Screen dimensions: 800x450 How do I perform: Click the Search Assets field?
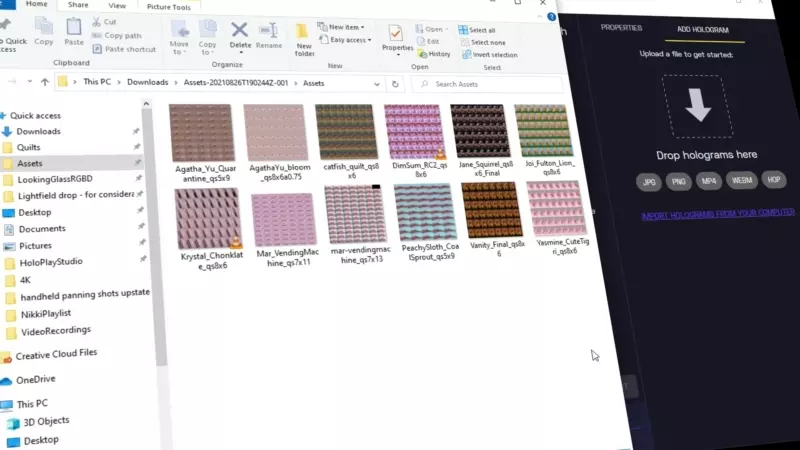pos(487,84)
